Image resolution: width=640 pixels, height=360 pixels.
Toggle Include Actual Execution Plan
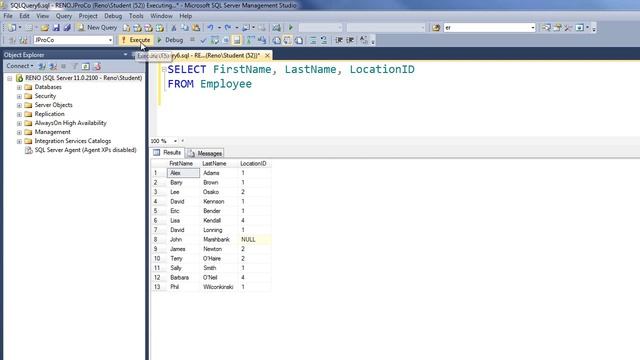pos(250,40)
